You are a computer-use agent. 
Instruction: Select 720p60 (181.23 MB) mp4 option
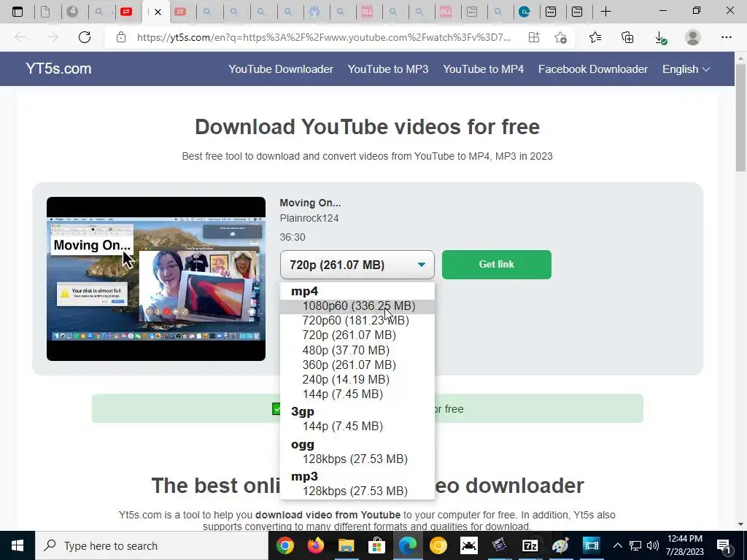[x=357, y=321]
